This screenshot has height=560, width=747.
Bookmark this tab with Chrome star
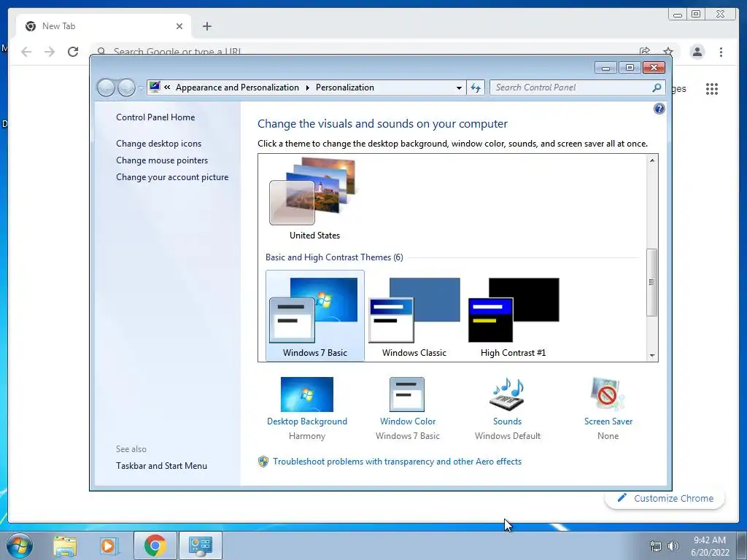[x=668, y=52]
